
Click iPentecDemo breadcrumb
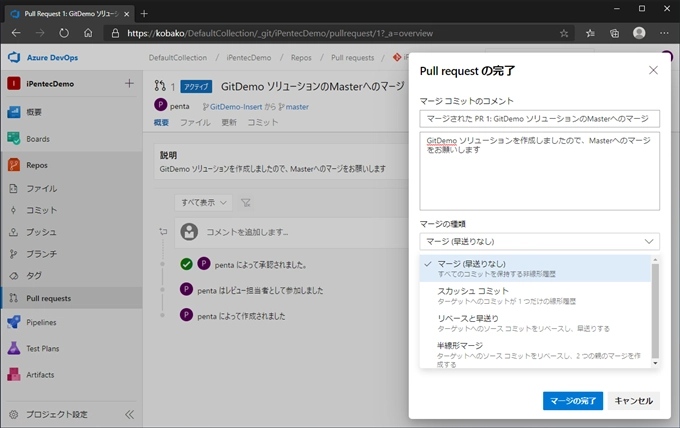(x=248, y=58)
